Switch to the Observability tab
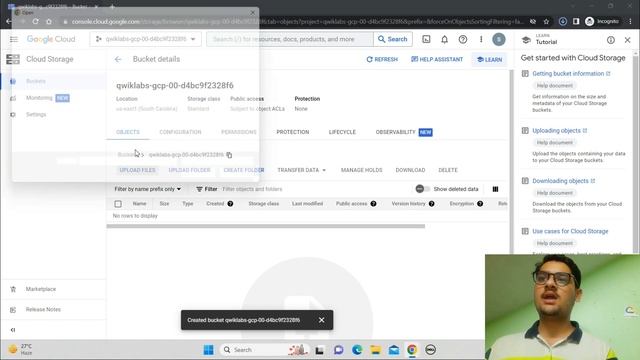The width and height of the screenshot is (640, 360). pos(404,132)
